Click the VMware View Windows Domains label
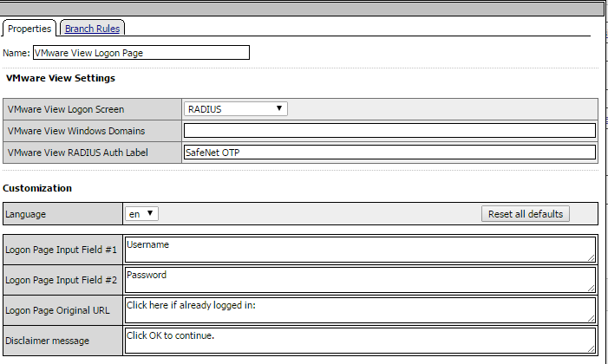608x364 pixels. pyautogui.click(x=76, y=131)
